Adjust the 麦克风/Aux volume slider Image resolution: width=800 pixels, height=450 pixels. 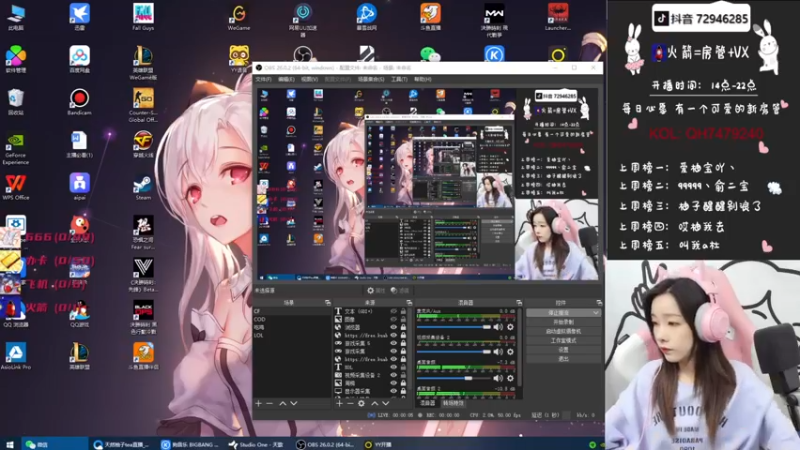pos(454,327)
